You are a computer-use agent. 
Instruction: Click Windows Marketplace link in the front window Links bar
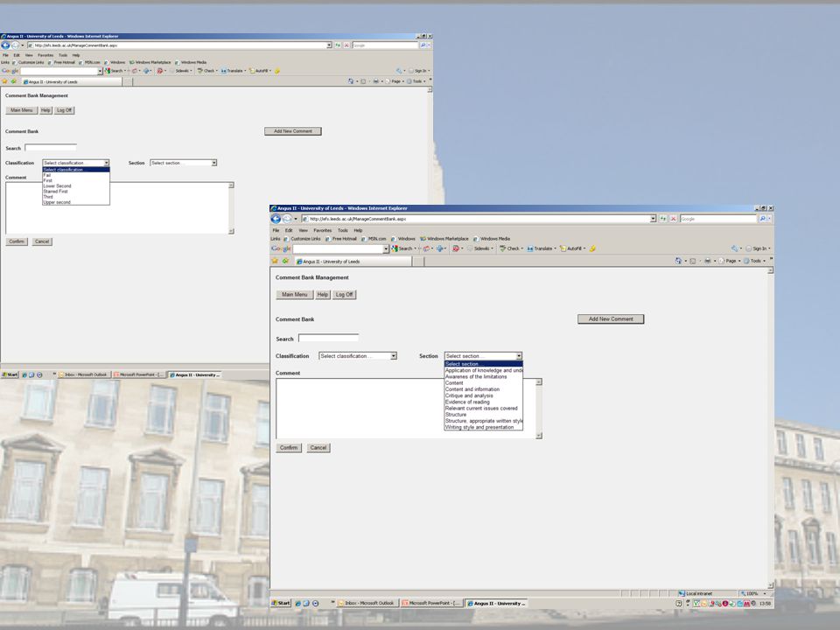444,239
